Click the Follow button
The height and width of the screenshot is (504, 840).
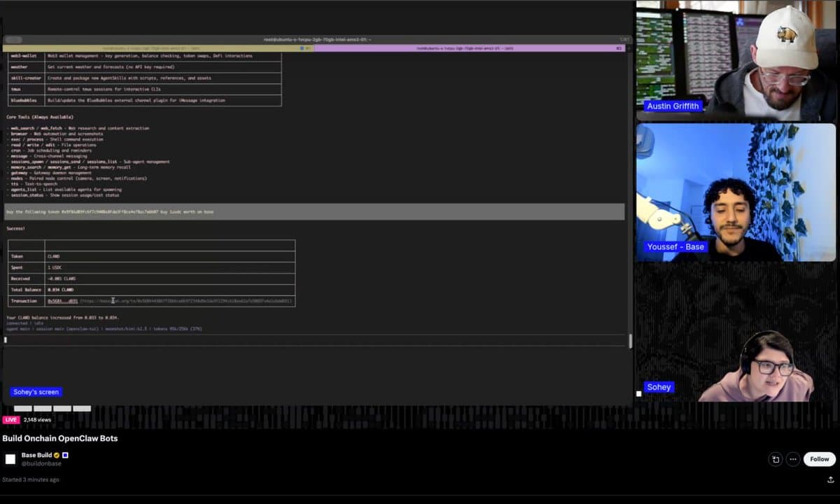[819, 459]
